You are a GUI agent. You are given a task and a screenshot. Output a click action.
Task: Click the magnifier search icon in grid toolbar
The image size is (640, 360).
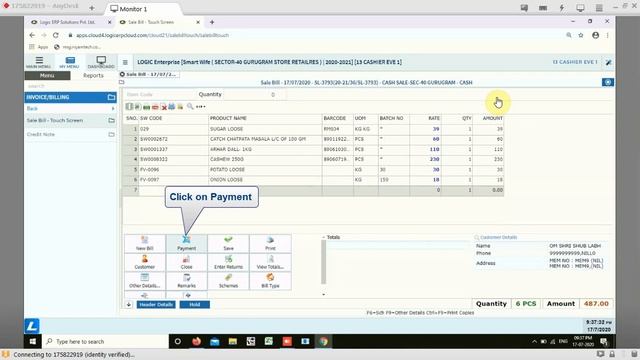[190, 107]
